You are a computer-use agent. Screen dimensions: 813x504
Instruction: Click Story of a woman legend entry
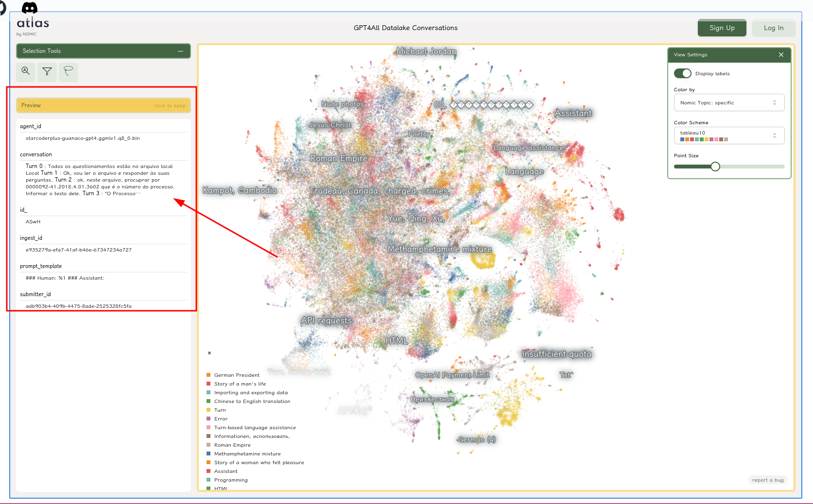coord(259,462)
